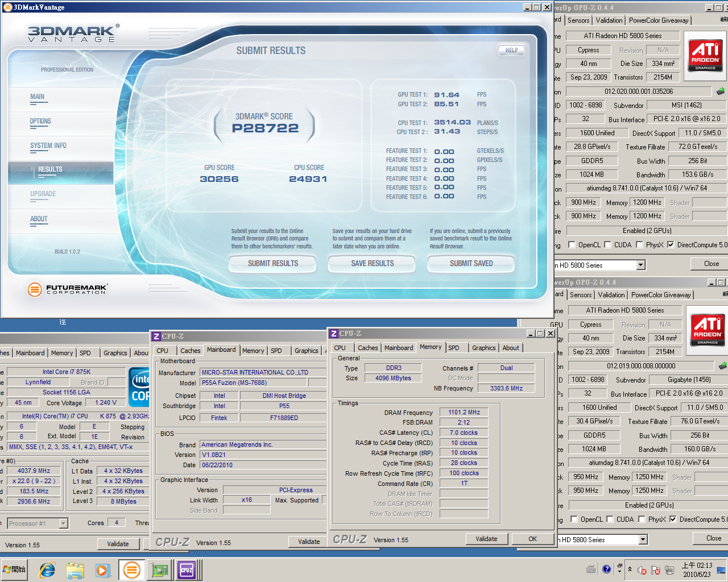The height and width of the screenshot is (582, 728).
Task: Open About in 3DMark sidebar
Action: 39,219
